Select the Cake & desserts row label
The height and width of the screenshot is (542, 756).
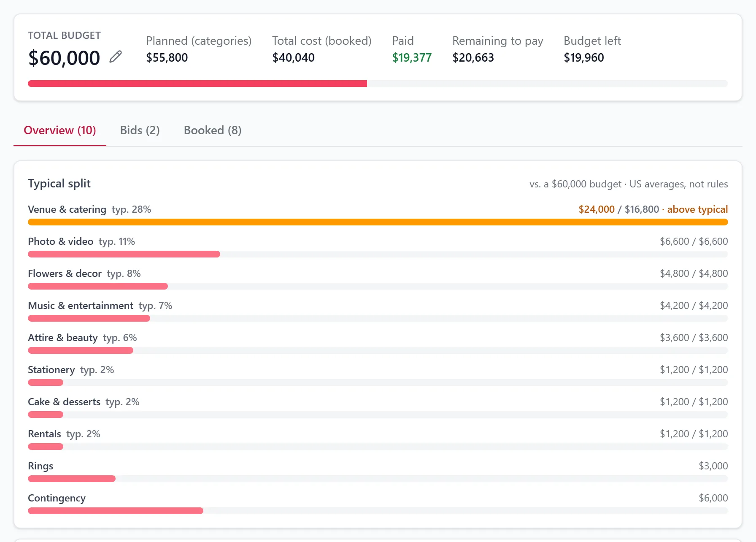[x=64, y=402]
